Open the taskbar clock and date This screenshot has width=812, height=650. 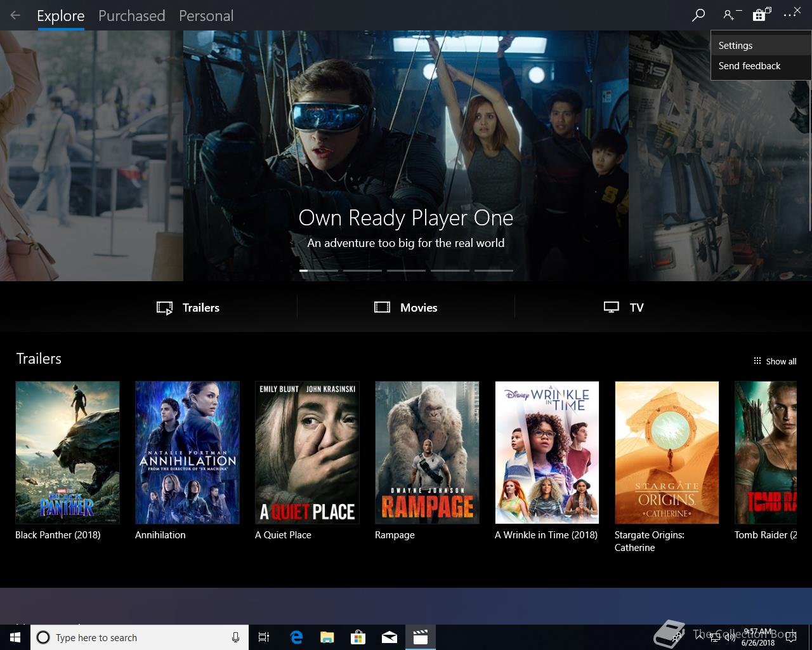point(757,637)
